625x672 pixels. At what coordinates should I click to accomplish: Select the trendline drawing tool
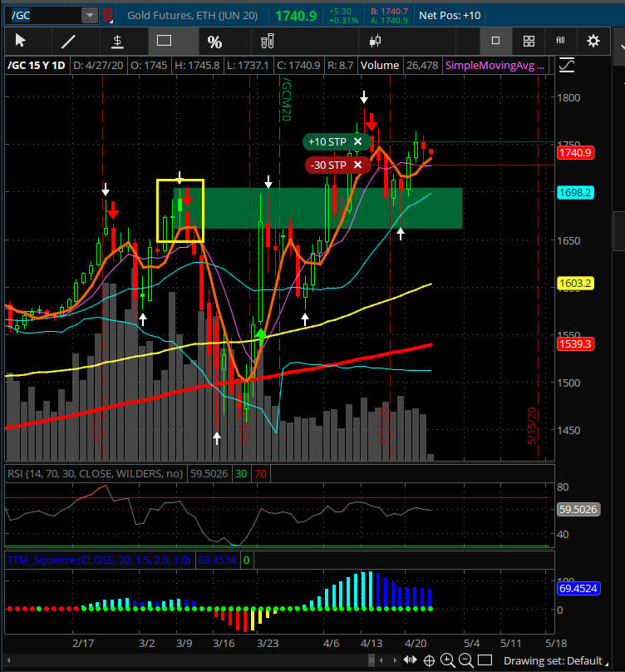coord(69,41)
